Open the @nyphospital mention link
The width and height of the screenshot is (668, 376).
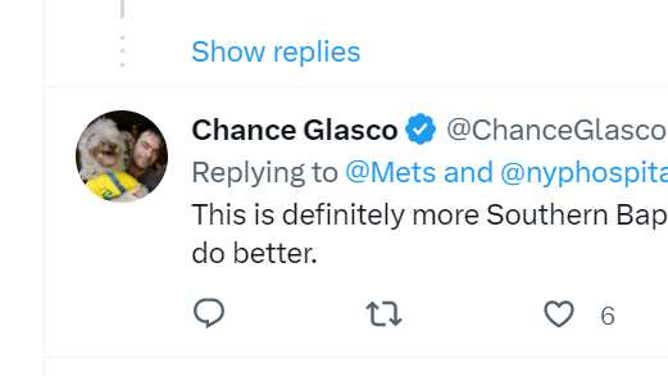[x=584, y=172]
